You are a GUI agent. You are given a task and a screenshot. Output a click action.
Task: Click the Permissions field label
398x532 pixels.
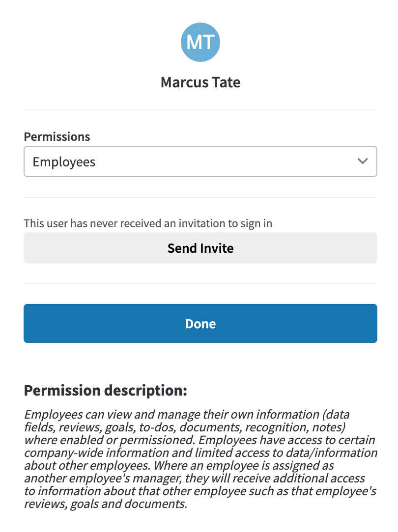tap(57, 137)
